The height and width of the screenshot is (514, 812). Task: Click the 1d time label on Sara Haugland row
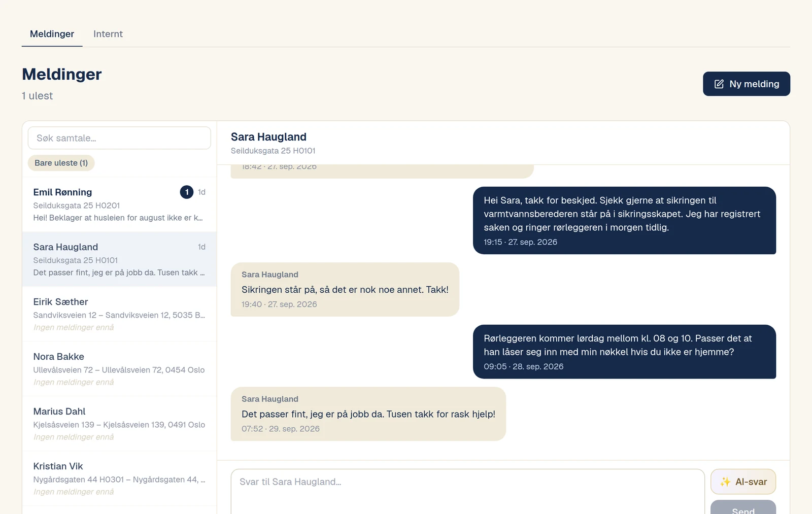pyautogui.click(x=201, y=247)
